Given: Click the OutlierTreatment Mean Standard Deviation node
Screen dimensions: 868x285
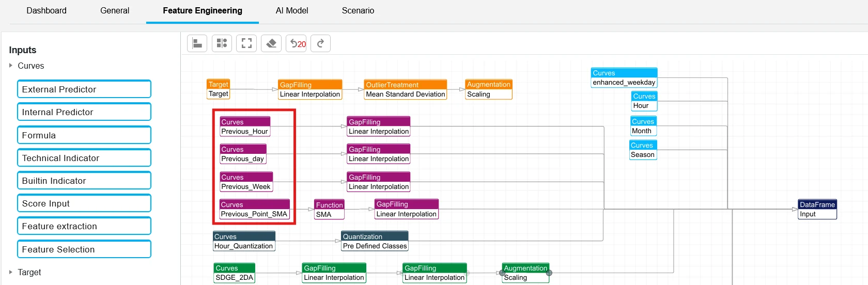Looking at the screenshot, I should [x=406, y=89].
